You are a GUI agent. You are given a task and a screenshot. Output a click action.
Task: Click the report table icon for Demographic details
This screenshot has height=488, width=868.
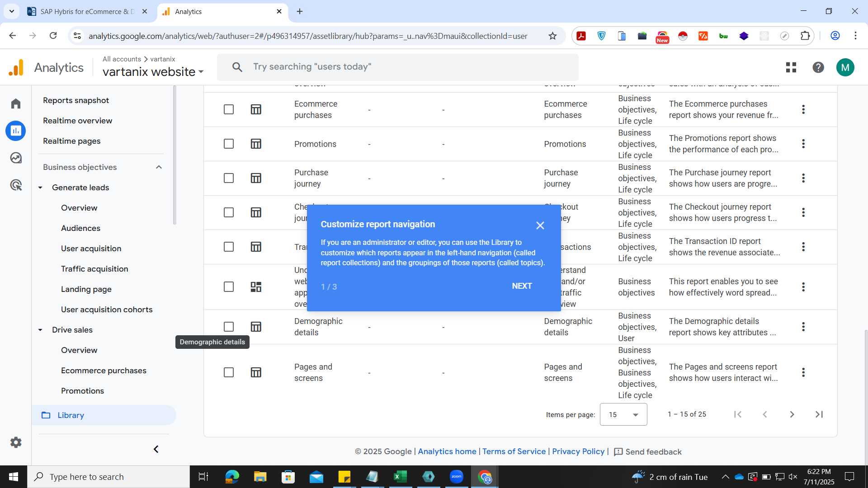coord(256,327)
